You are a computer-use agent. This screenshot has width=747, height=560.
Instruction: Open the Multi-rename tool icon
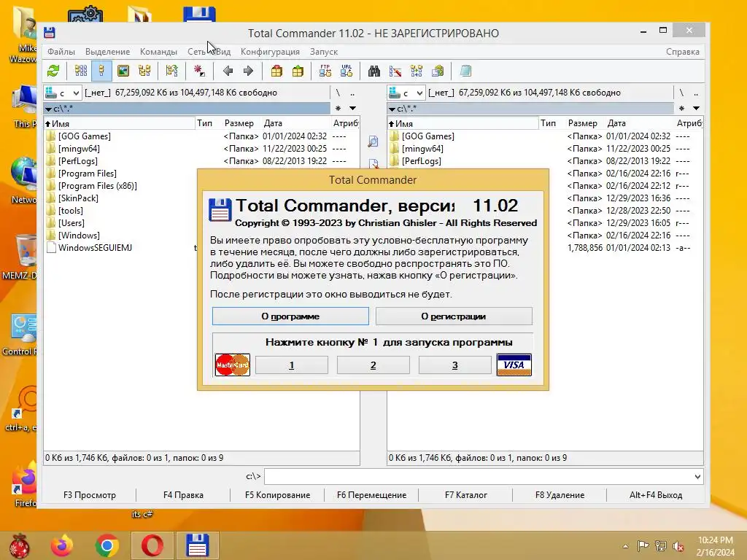pos(395,71)
